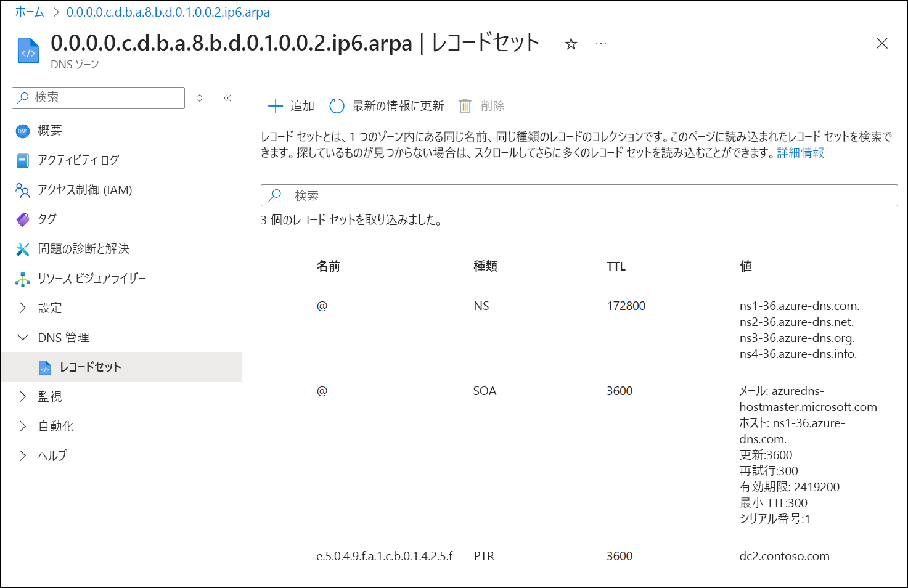
Task: Click the NS row @ name
Action: click(322, 306)
